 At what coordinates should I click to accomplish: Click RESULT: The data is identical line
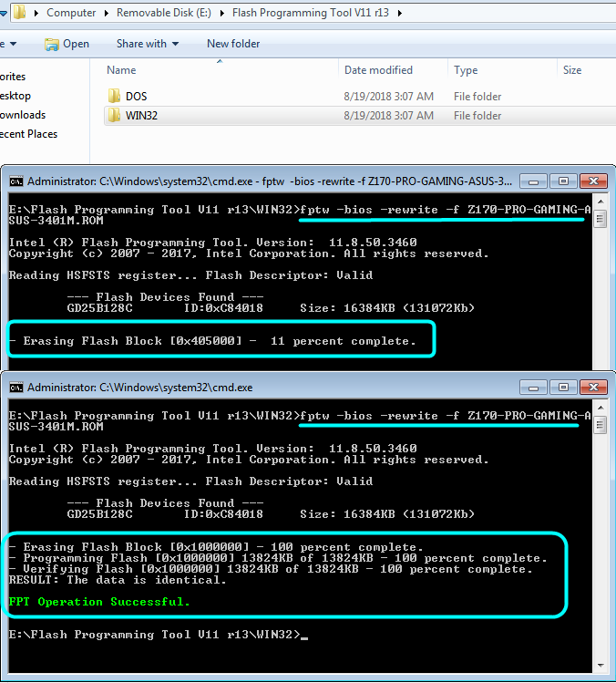click(118, 580)
